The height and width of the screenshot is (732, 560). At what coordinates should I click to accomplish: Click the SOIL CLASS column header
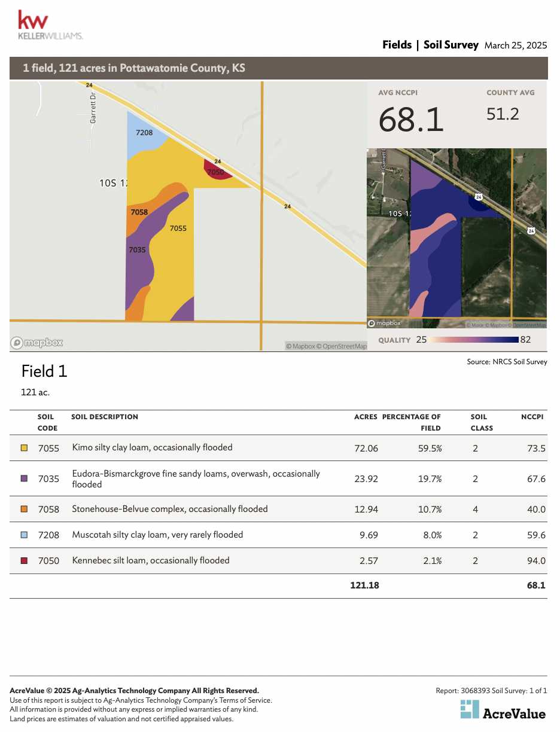coord(482,422)
